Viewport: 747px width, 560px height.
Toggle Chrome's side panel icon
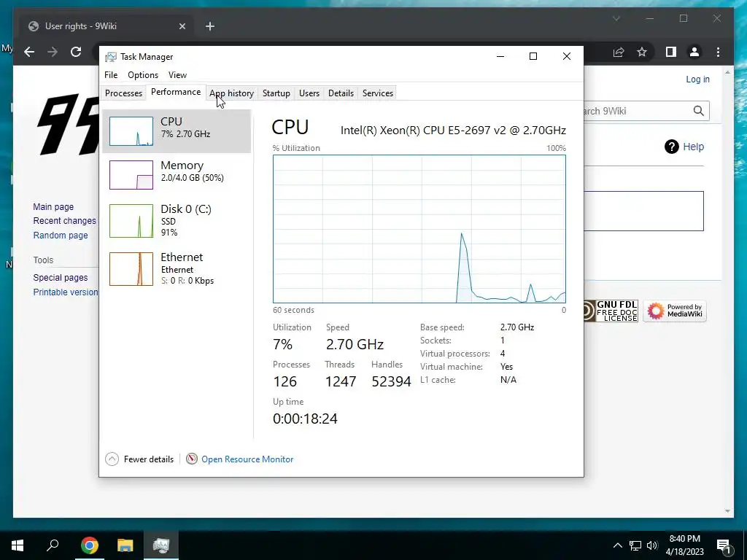671,52
